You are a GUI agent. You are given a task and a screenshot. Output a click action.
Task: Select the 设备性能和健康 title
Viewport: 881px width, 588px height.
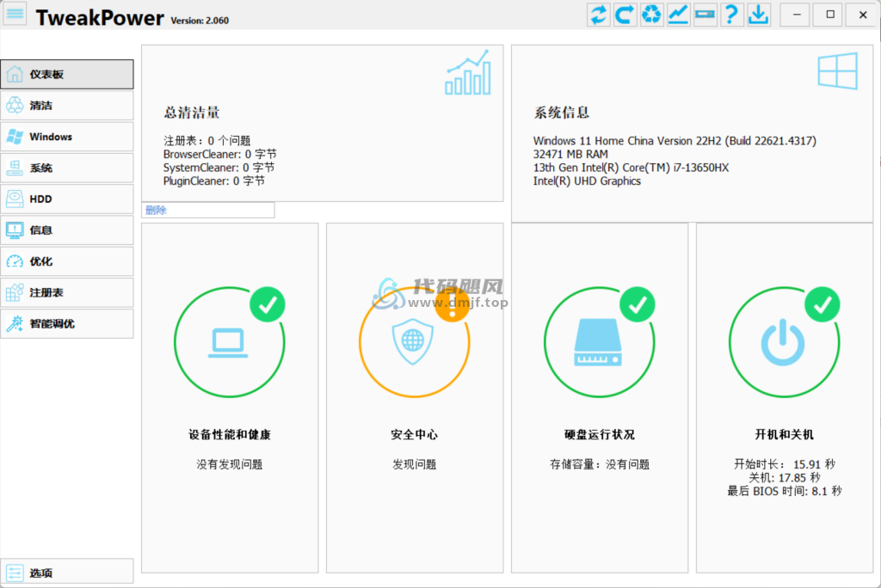(x=229, y=434)
